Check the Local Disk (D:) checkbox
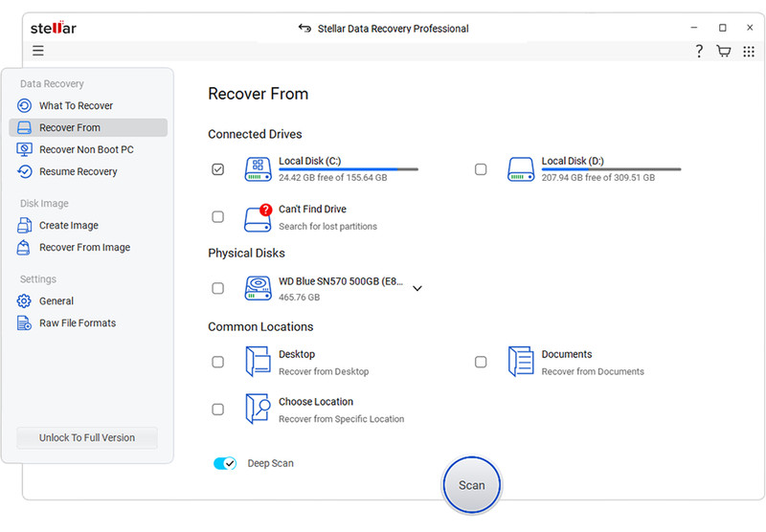This screenshot has width=766, height=532. point(481,168)
